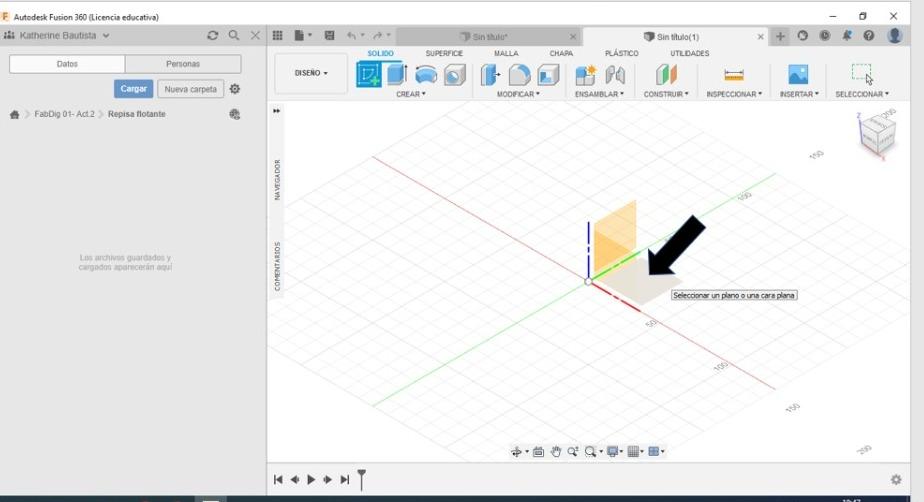Open user profile avatar
Viewport: 924px width, 502px height.
[895, 36]
